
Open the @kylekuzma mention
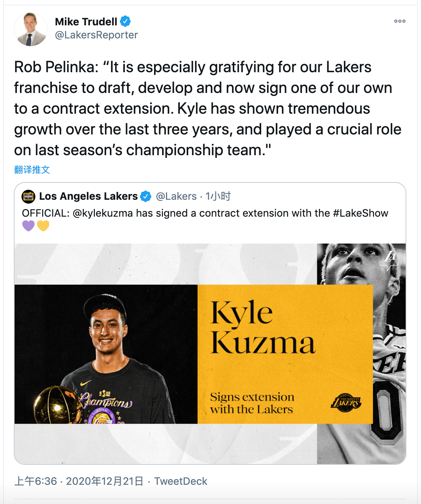pos(103,213)
